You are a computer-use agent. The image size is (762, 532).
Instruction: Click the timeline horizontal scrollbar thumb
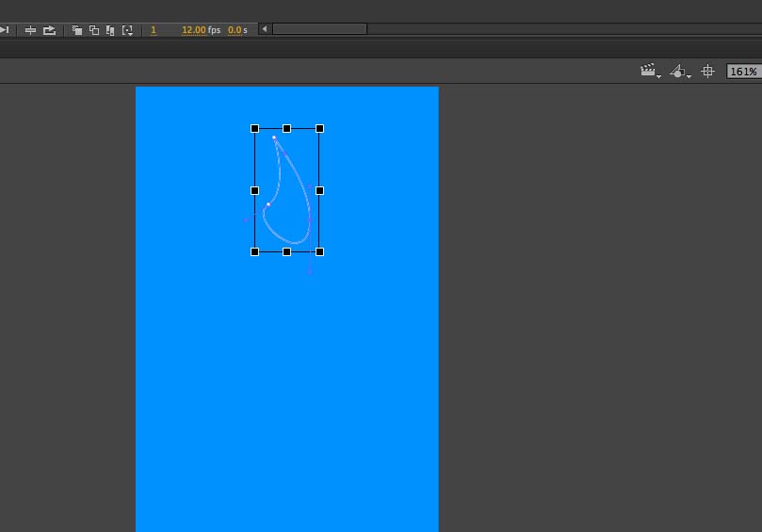pos(319,28)
